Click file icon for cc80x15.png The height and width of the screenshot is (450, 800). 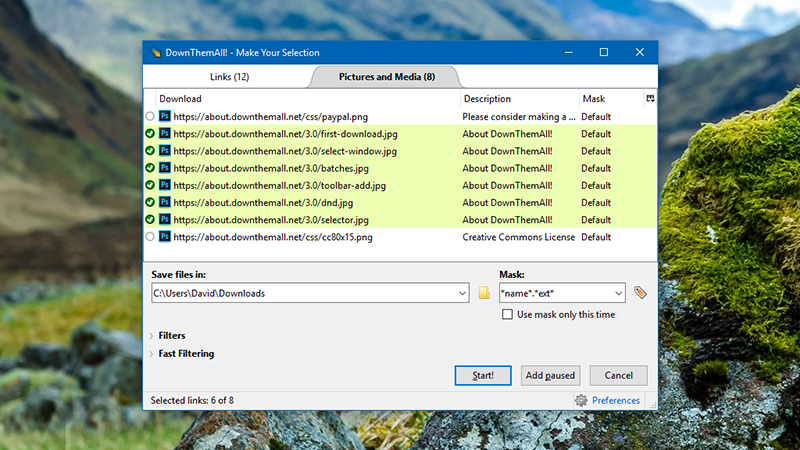click(x=164, y=237)
